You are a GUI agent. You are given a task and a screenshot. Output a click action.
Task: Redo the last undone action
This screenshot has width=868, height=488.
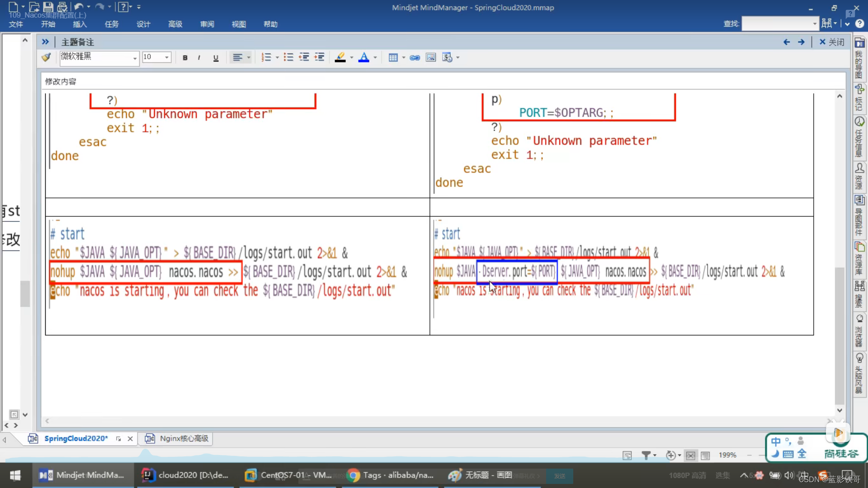[99, 7]
